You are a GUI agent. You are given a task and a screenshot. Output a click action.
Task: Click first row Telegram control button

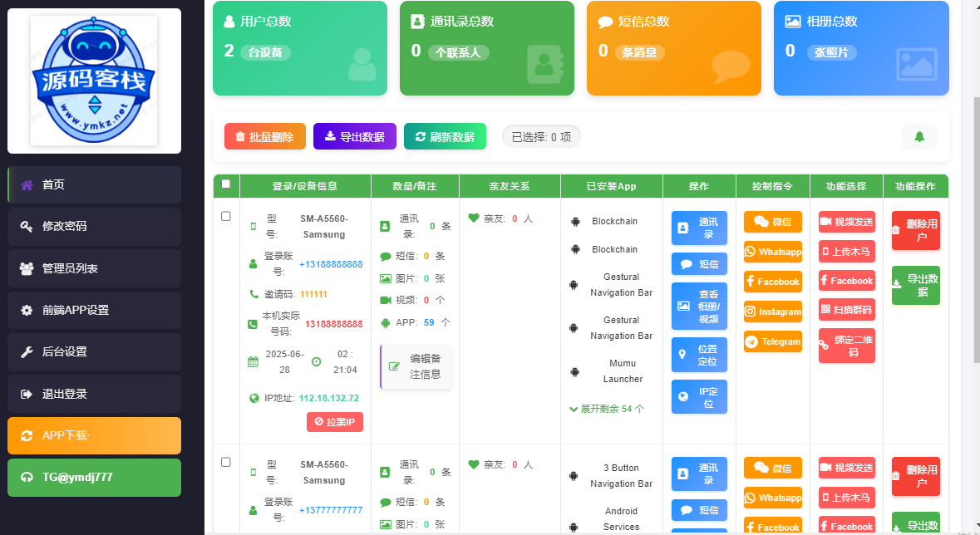[772, 341]
